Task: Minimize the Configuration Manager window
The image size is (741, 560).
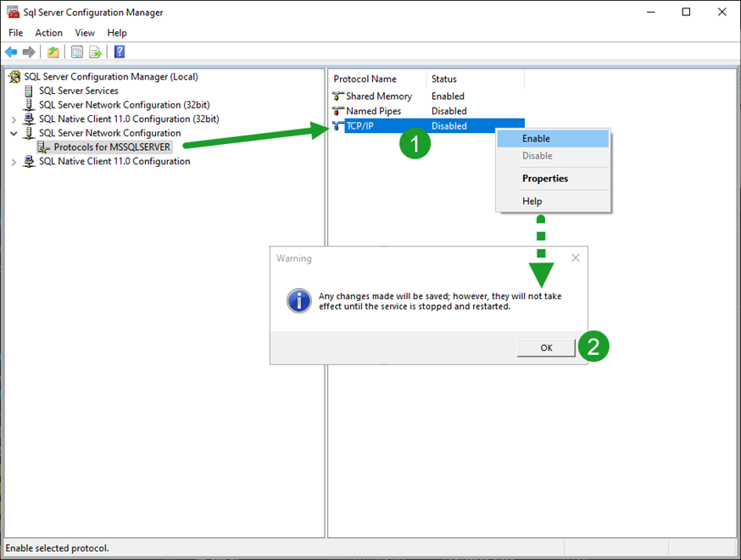Action: pos(651,12)
